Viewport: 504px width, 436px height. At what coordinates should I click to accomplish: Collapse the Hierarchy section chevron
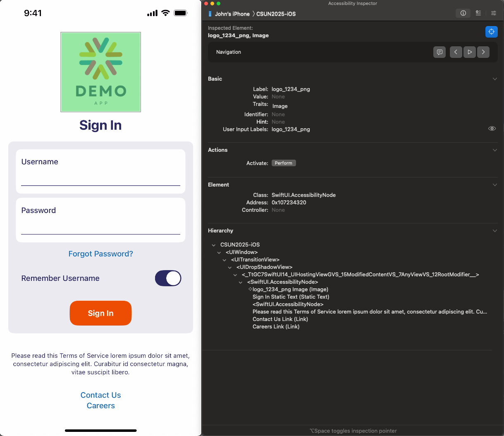(494, 231)
